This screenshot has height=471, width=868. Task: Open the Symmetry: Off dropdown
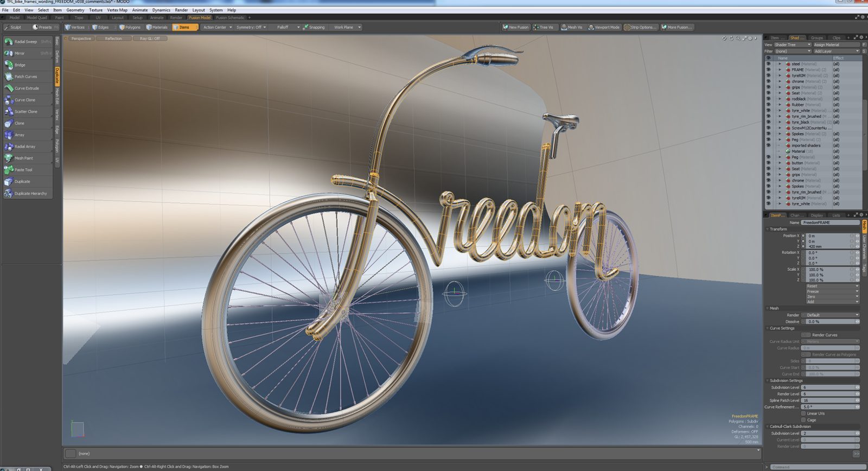(x=251, y=27)
